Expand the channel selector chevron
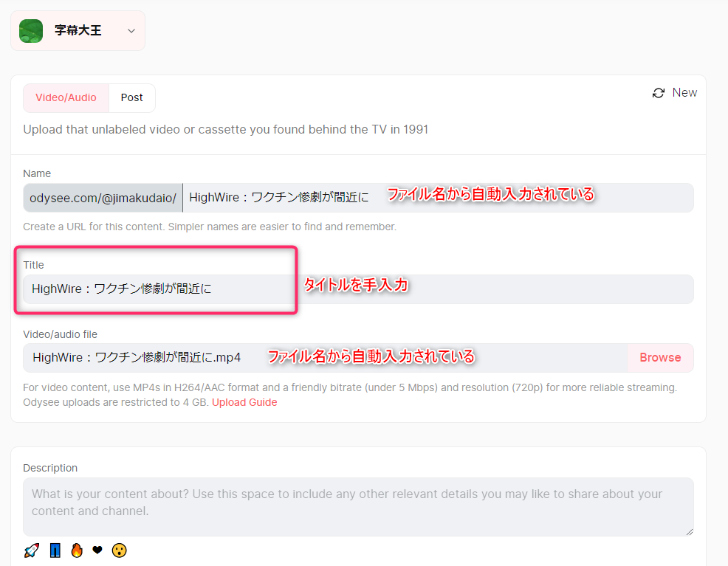 131,31
